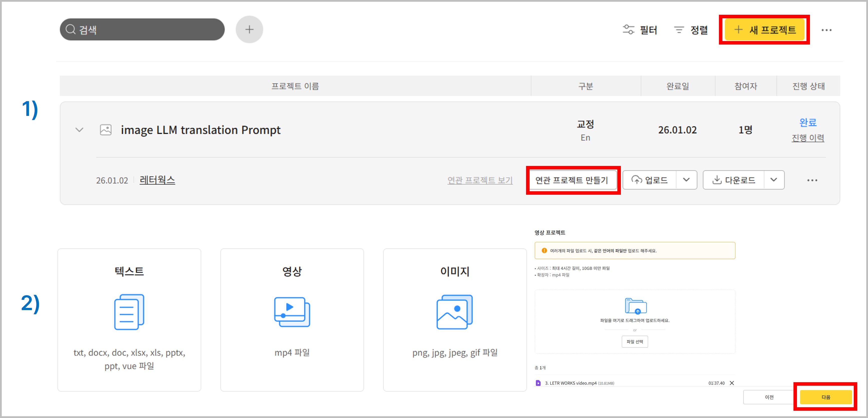Viewport: 868px width, 418px height.
Task: Click the round plus button beside search
Action: pyautogui.click(x=249, y=30)
